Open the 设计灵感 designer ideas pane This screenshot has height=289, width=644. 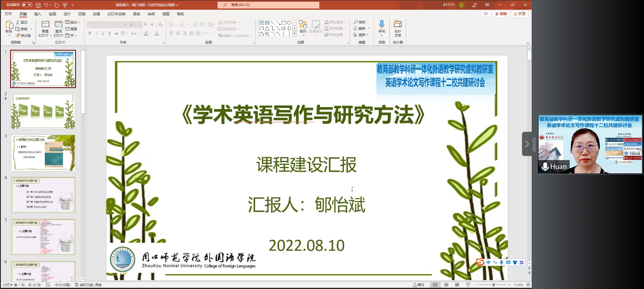click(398, 27)
